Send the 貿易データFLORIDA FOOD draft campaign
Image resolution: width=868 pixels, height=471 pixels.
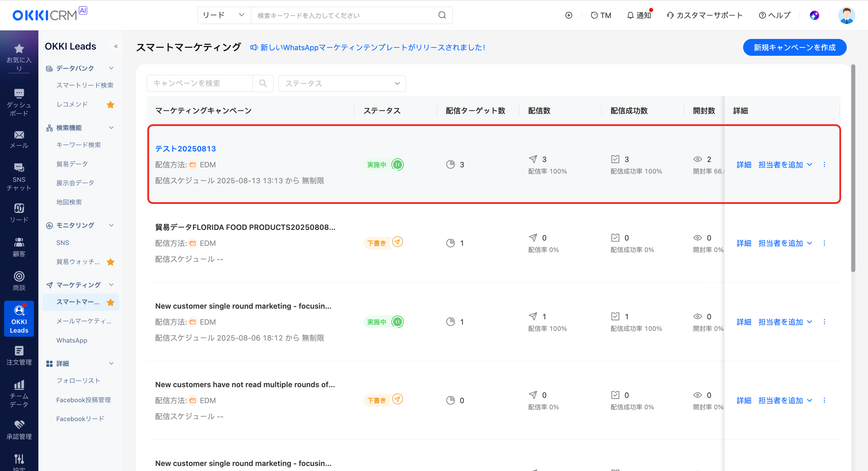coord(398,242)
